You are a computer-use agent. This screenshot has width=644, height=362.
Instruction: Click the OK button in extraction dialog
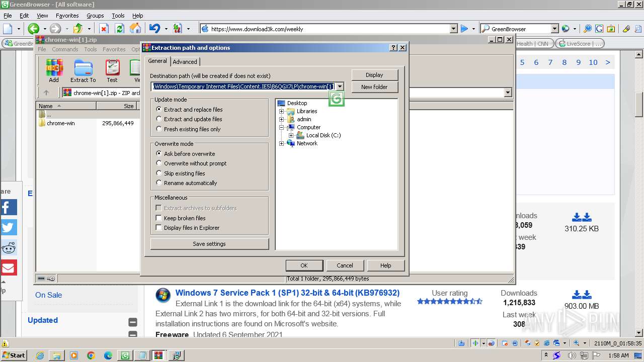click(304, 265)
